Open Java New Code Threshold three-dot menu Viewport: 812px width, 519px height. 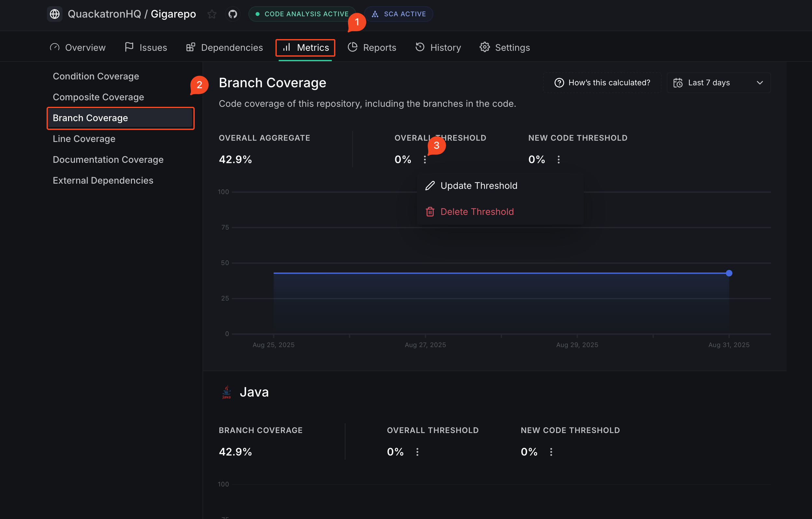(551, 452)
